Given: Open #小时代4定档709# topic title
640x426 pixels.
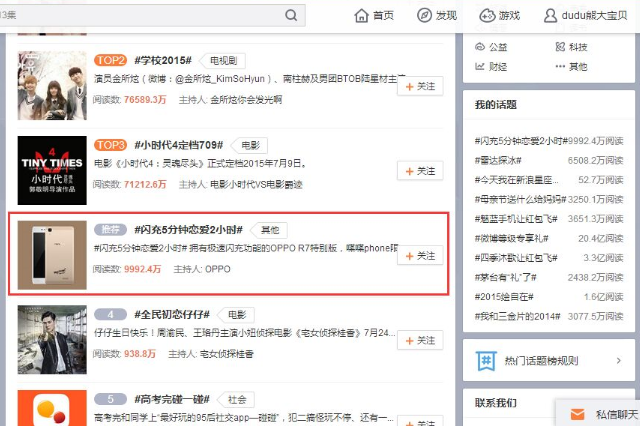Looking at the screenshot, I should pyautogui.click(x=179, y=145).
